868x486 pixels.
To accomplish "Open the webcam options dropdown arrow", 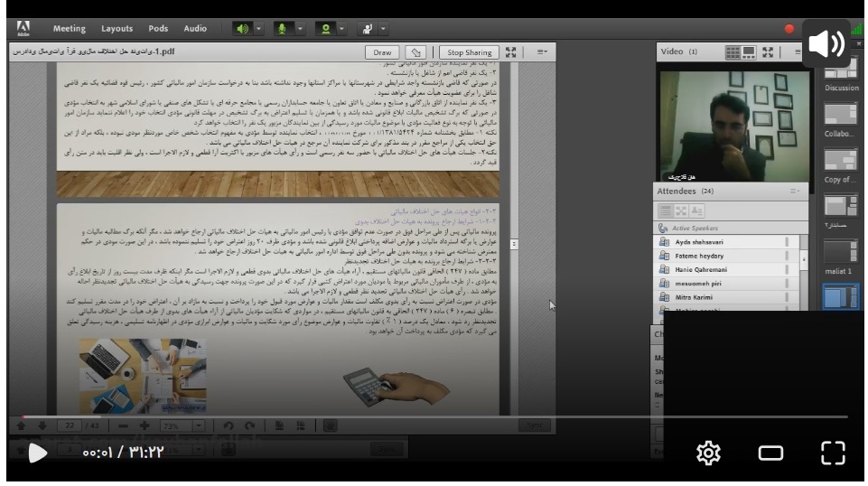I will (x=341, y=28).
